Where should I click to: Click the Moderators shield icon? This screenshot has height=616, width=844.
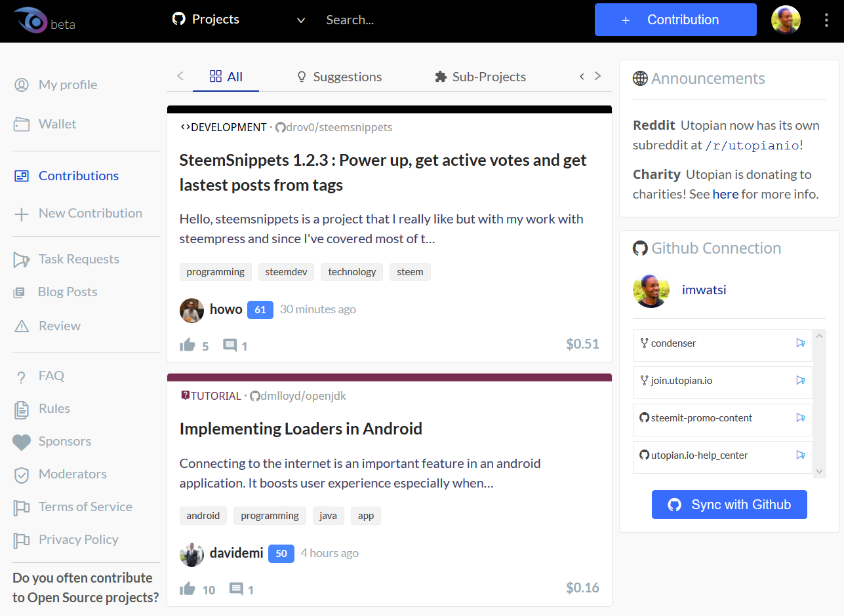(x=22, y=474)
